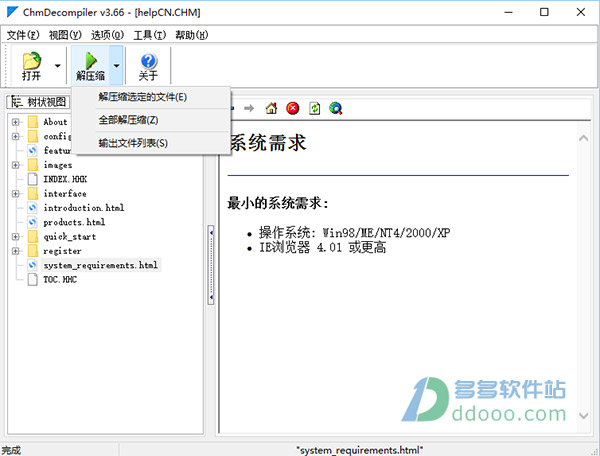This screenshot has width=600, height=456.
Task: Click the 树状视图 tree view button
Action: click(38, 102)
